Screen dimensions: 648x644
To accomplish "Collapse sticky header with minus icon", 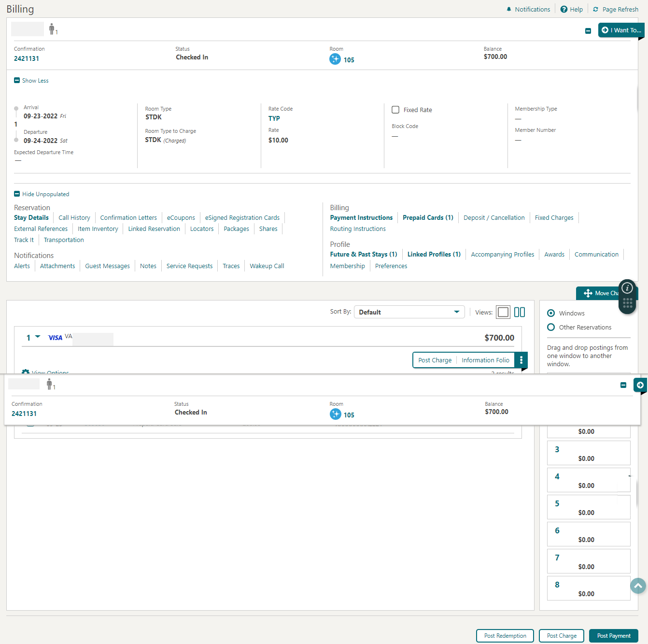I will coord(623,385).
